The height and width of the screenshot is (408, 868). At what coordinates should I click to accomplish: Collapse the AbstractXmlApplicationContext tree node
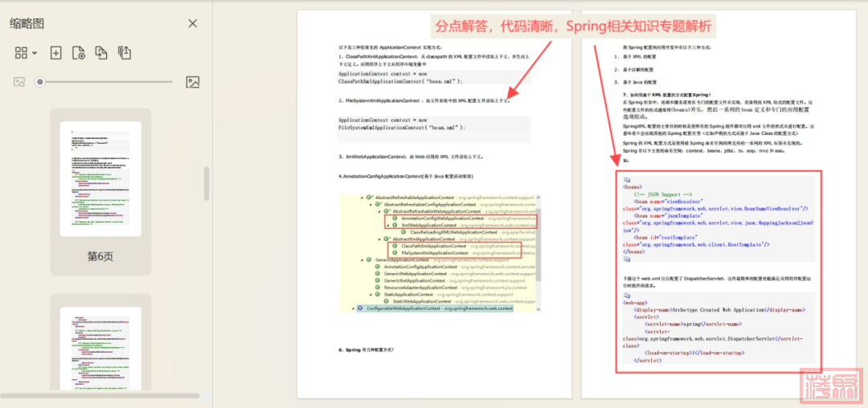pos(379,239)
